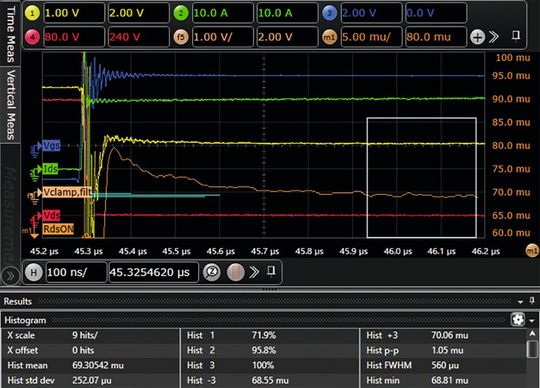
Task: Edit channel 1 offset 2.00 V
Action: point(138,13)
